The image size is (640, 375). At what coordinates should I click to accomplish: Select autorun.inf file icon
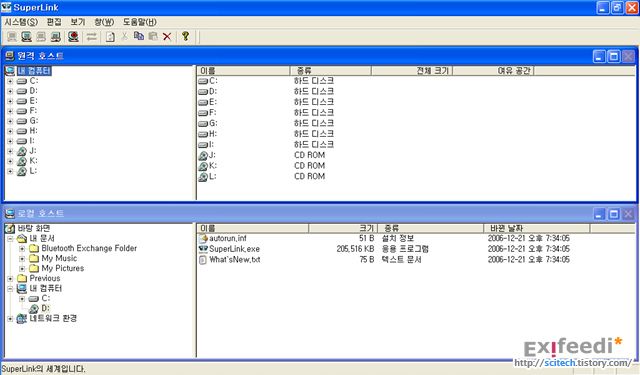pyautogui.click(x=203, y=238)
